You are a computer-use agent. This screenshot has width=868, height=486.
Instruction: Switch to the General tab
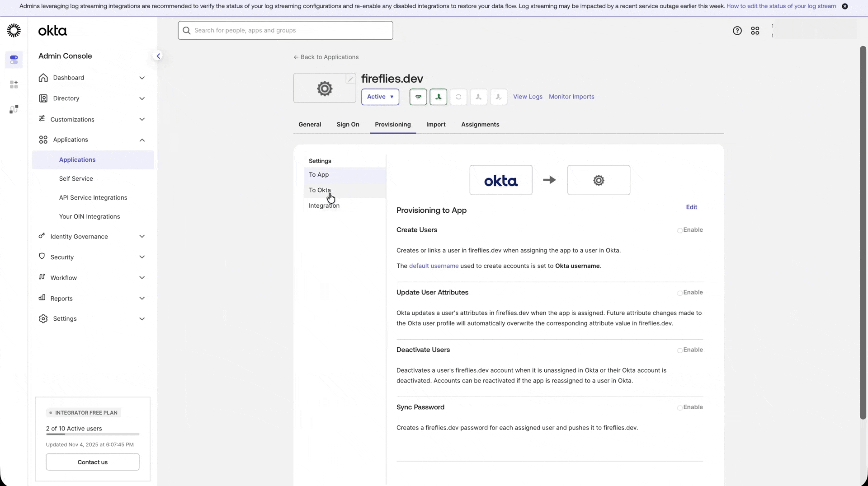(310, 125)
